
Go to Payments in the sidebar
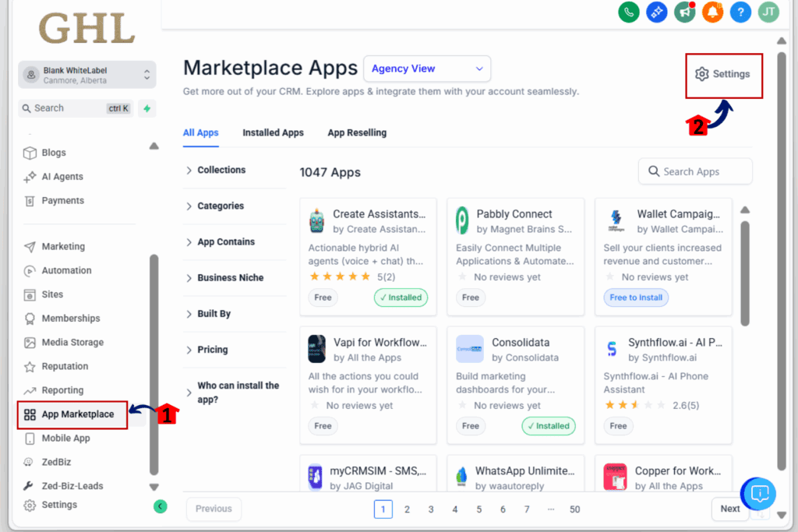click(x=54, y=200)
